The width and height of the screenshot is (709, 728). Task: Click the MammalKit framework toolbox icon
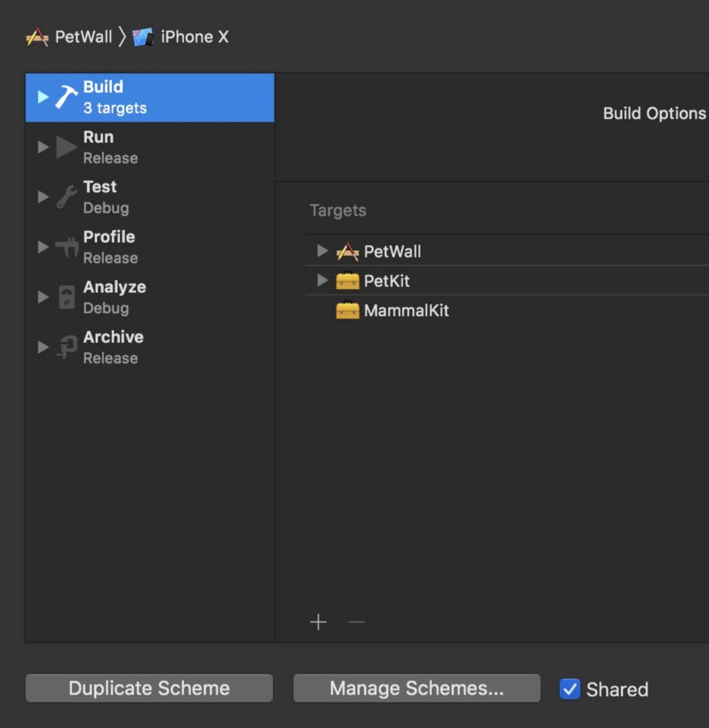coord(348,310)
